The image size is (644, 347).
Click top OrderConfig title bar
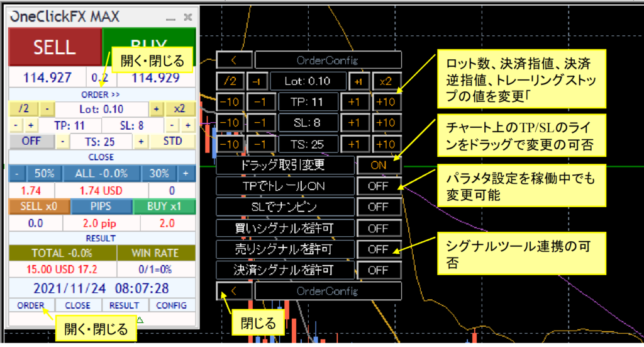(x=328, y=60)
